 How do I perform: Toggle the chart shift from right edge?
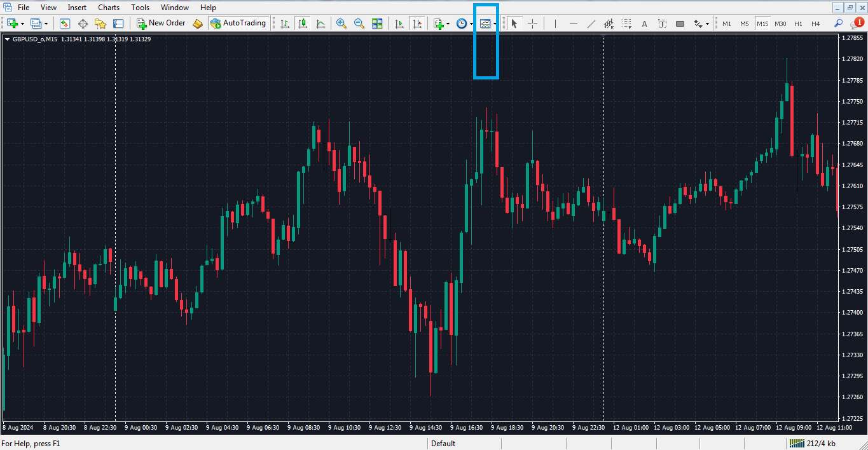coord(418,24)
